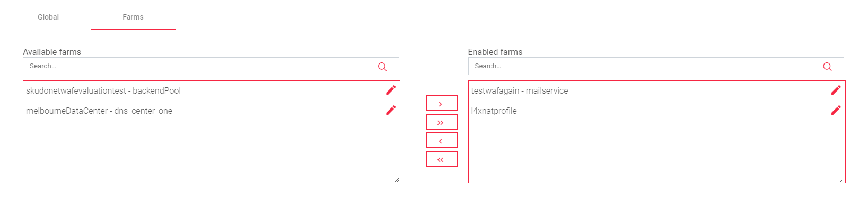The height and width of the screenshot is (200, 868).
Task: Select skudonetwafevaluationtest - backendPool entry
Action: click(103, 91)
